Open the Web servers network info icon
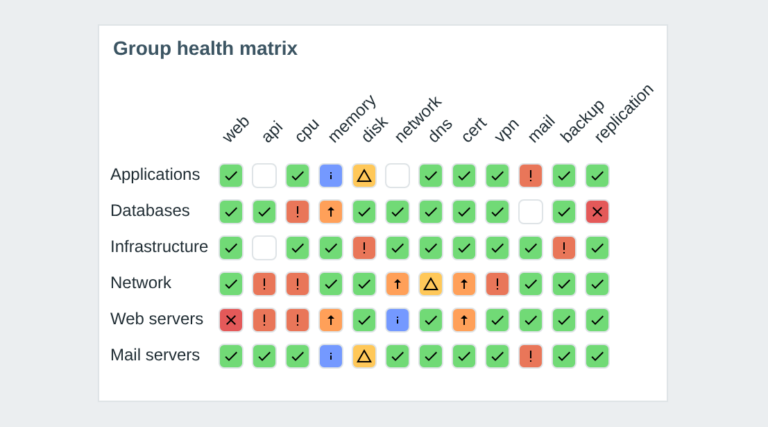 point(397,320)
